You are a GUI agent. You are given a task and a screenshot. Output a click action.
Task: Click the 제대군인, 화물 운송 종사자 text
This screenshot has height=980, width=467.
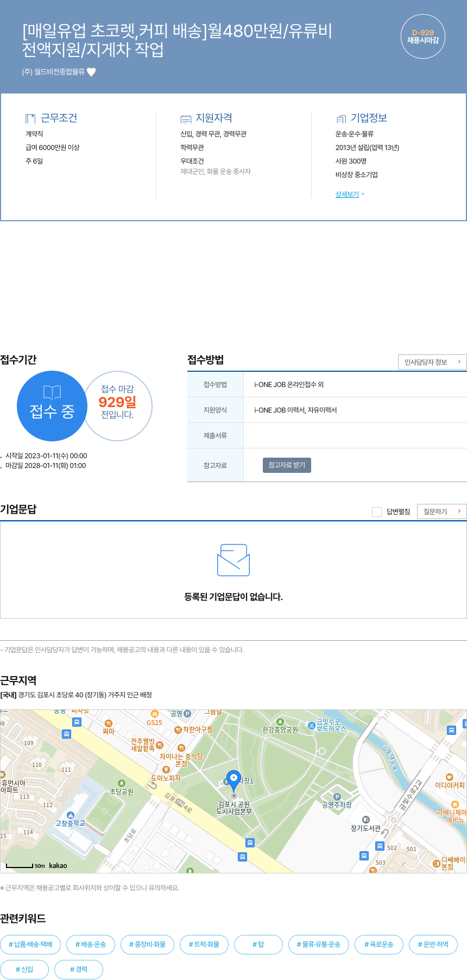pos(216,171)
